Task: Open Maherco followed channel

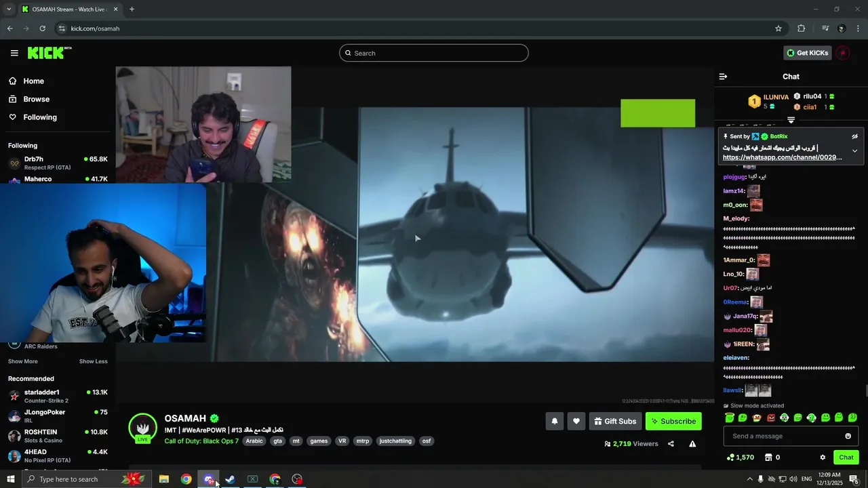Action: (x=58, y=179)
